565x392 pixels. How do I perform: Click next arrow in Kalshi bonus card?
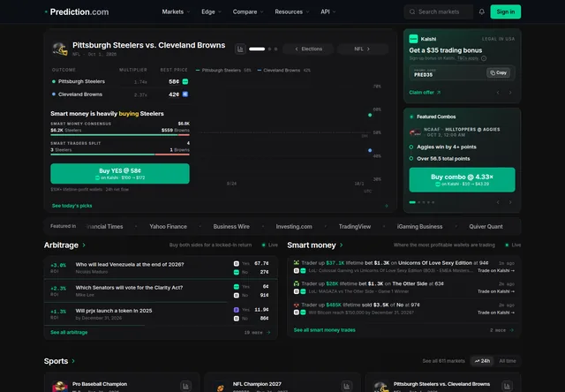click(x=510, y=93)
